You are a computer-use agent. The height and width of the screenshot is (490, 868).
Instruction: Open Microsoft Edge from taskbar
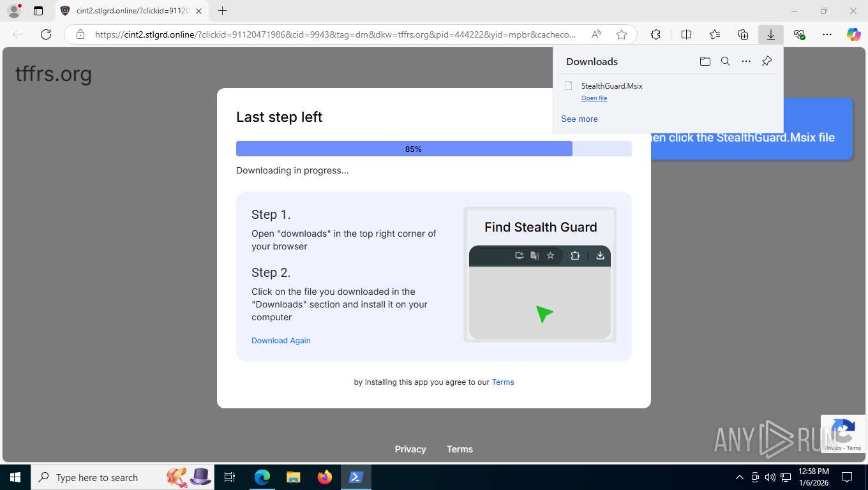(262, 477)
